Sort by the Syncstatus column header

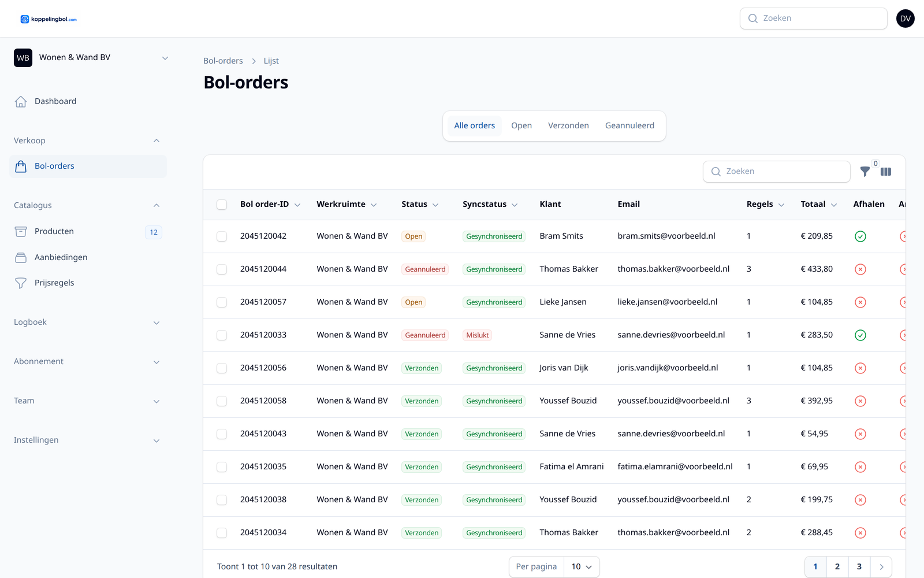pyautogui.click(x=490, y=205)
